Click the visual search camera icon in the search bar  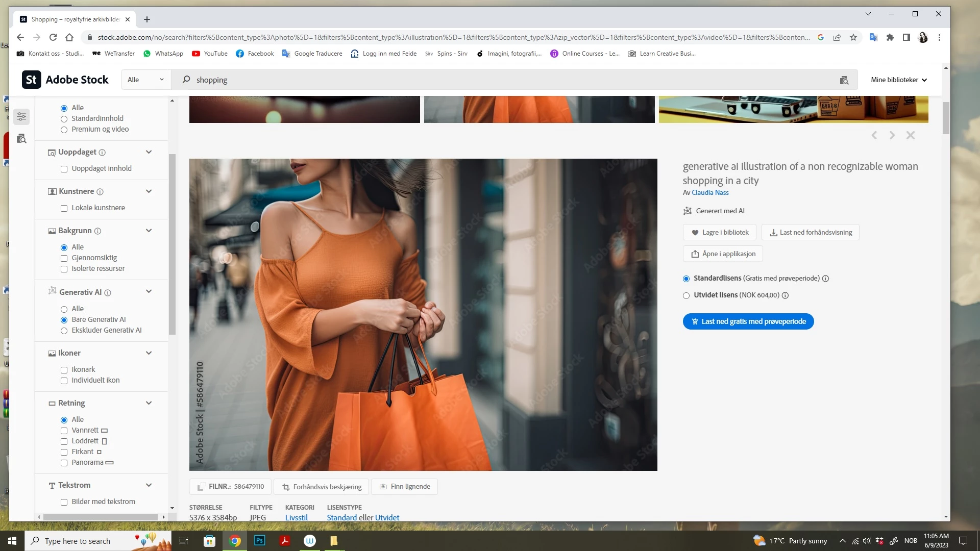844,80
